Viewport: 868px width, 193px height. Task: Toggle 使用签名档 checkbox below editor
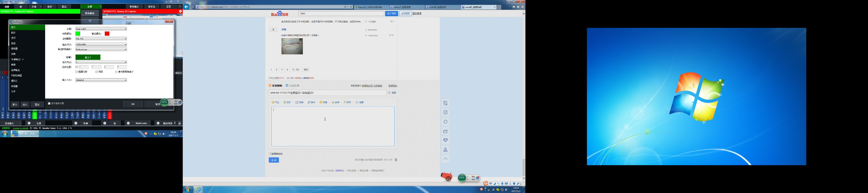point(270,154)
